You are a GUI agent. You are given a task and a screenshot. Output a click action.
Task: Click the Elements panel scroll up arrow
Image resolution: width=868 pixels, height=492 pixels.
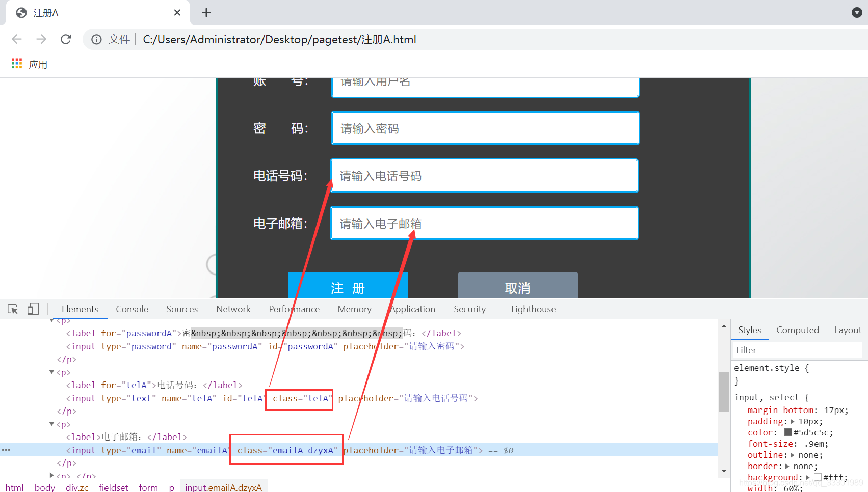pyautogui.click(x=724, y=326)
